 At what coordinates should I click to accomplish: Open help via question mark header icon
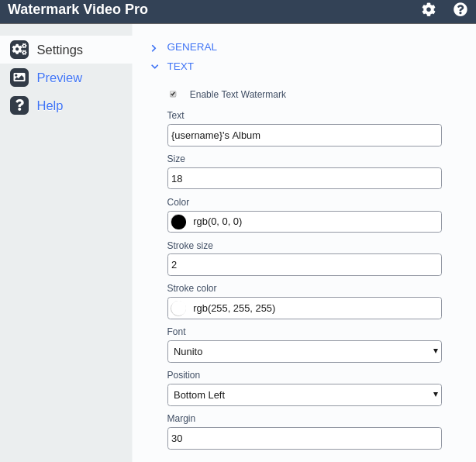pos(460,10)
